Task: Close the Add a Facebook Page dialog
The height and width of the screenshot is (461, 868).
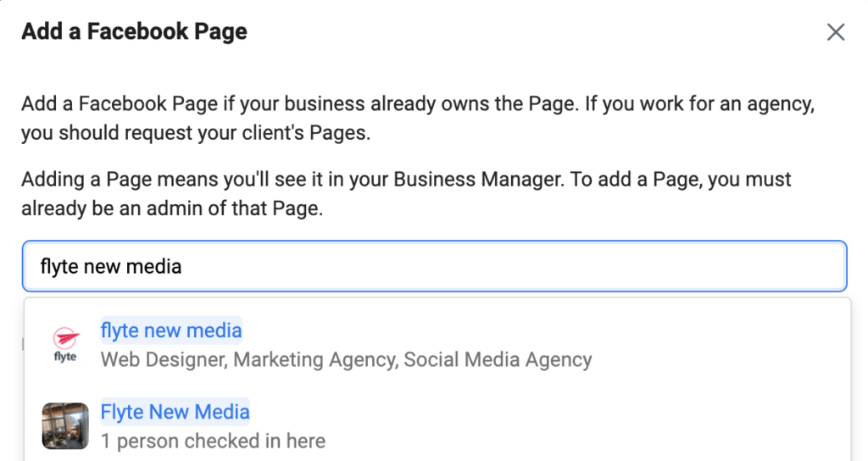Action: 835,32
